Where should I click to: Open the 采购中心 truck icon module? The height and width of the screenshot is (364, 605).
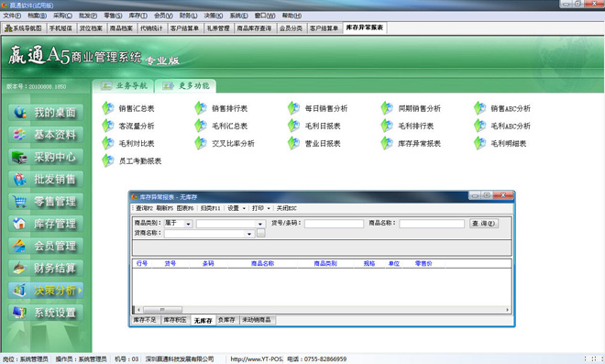click(x=46, y=157)
